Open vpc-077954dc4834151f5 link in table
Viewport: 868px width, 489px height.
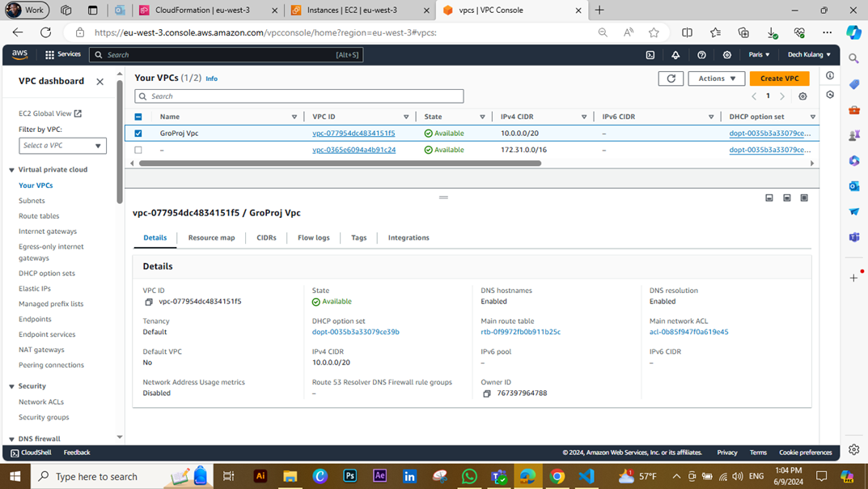354,134
